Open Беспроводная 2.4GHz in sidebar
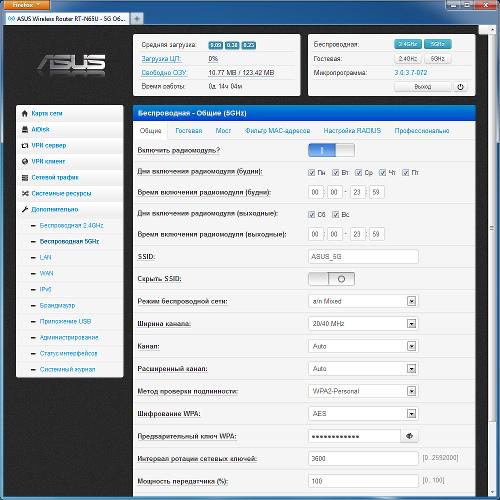Viewport: 500px width, 500px height. pos(71,226)
